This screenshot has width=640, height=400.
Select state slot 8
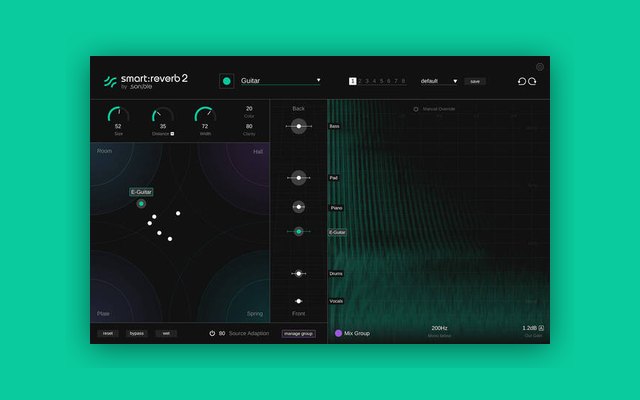(x=403, y=81)
